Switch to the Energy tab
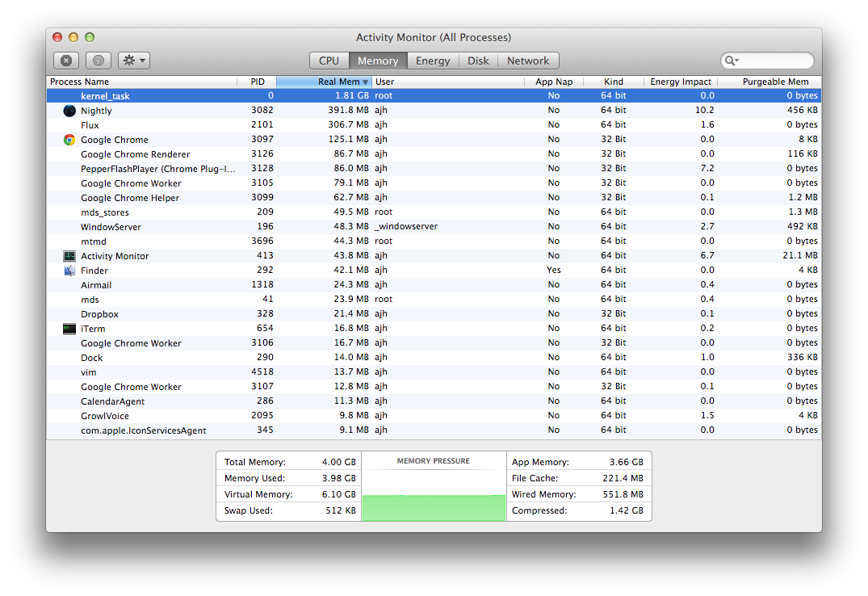The image size is (868, 596). coord(433,61)
